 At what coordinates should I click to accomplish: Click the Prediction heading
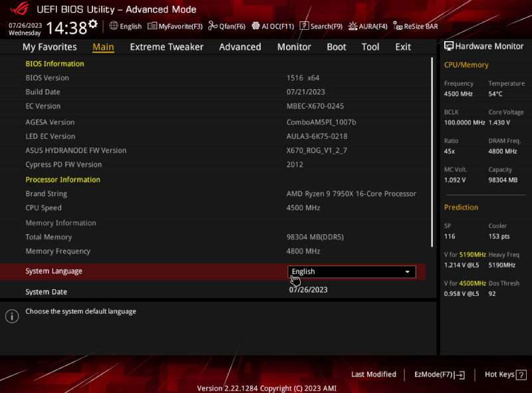pyautogui.click(x=461, y=207)
